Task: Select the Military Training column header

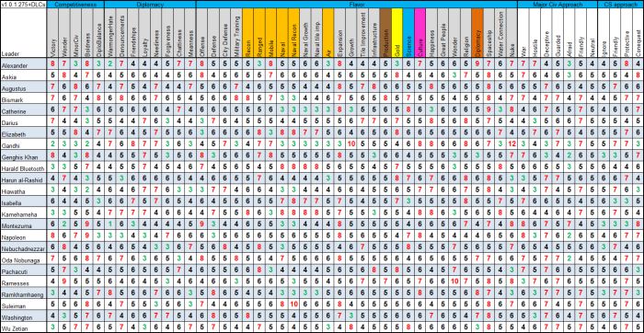Action: [x=236, y=33]
